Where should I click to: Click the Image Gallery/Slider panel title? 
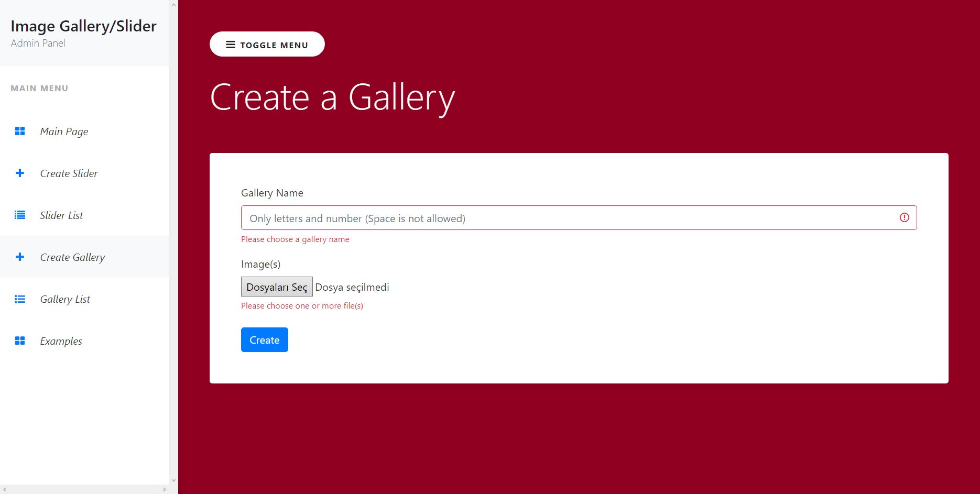coord(83,26)
